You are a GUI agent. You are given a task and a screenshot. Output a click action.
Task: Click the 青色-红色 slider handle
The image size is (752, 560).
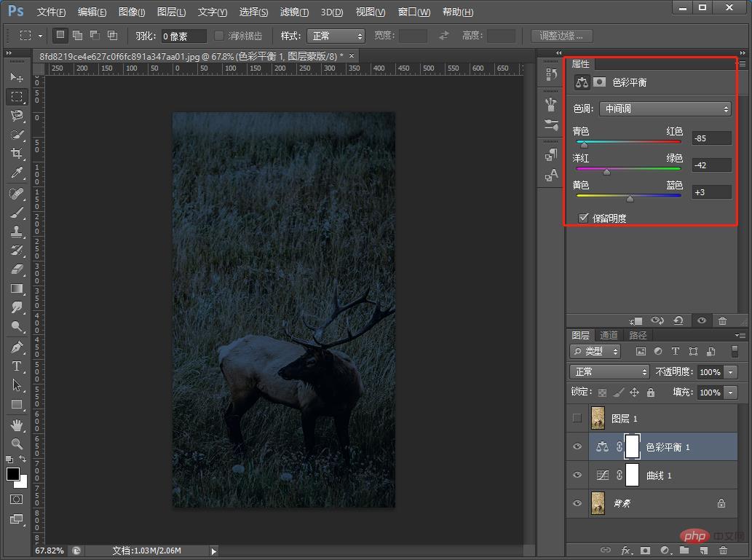point(584,144)
